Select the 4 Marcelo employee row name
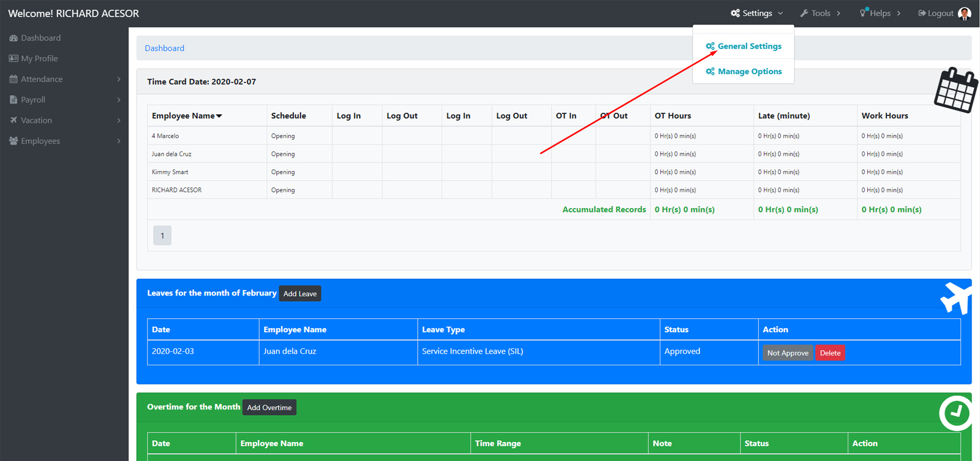The height and width of the screenshot is (461, 980). pos(165,136)
